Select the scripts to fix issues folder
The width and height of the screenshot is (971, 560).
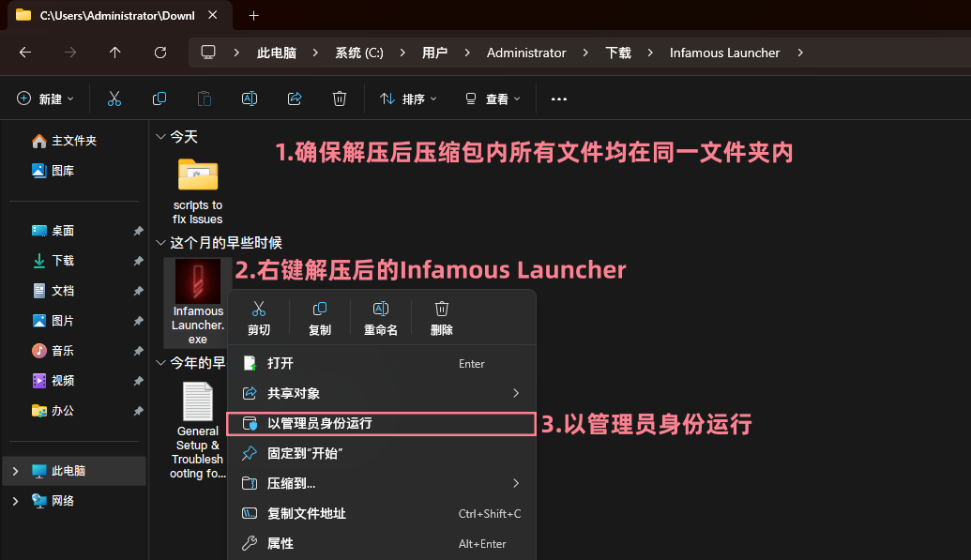(x=198, y=190)
